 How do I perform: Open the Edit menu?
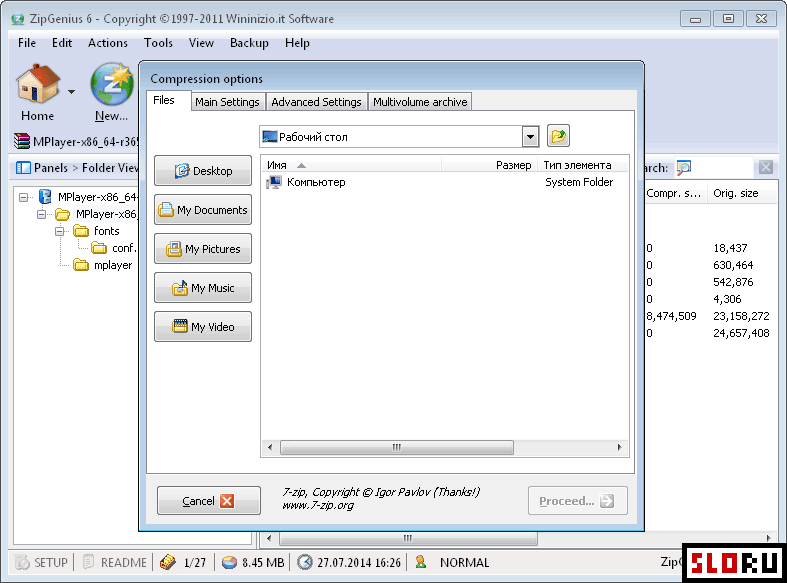[62, 43]
